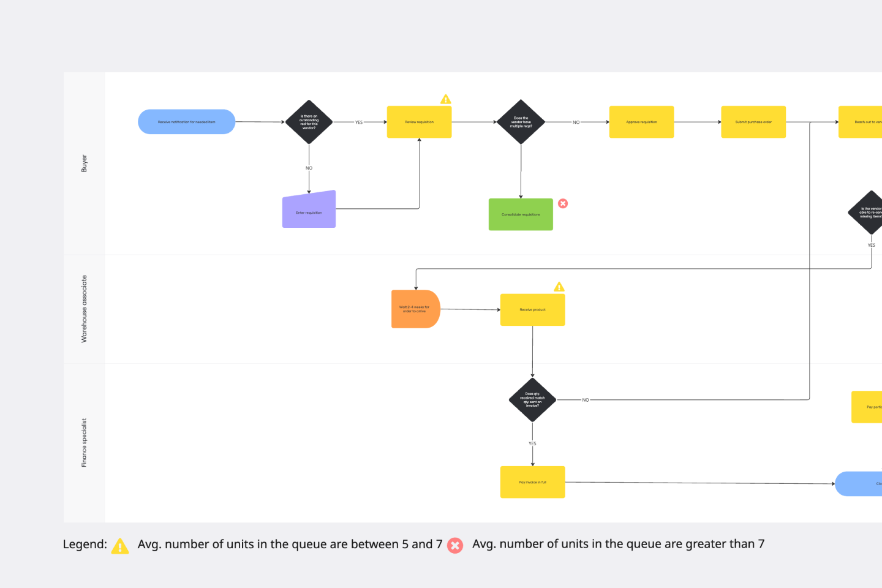
Task: Click the Finance specialist swimlane label
Action: (x=85, y=443)
